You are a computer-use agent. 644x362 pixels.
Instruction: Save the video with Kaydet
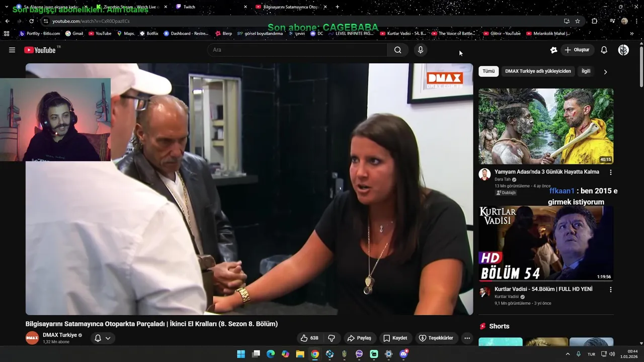click(395, 338)
